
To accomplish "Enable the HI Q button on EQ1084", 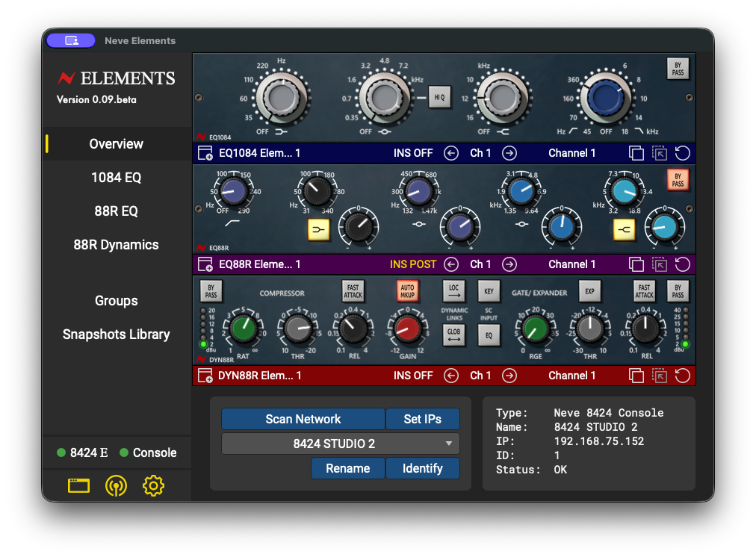I will [439, 97].
